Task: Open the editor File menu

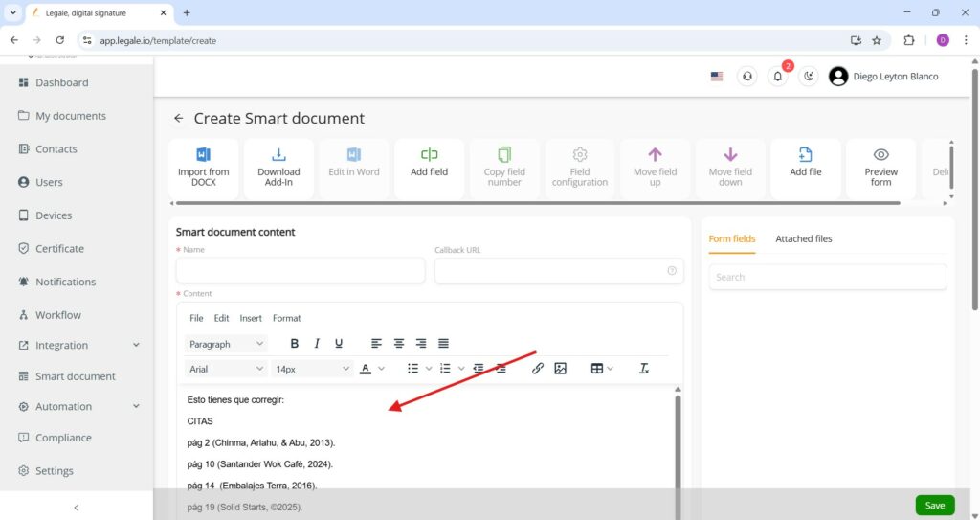Action: pyautogui.click(x=196, y=318)
